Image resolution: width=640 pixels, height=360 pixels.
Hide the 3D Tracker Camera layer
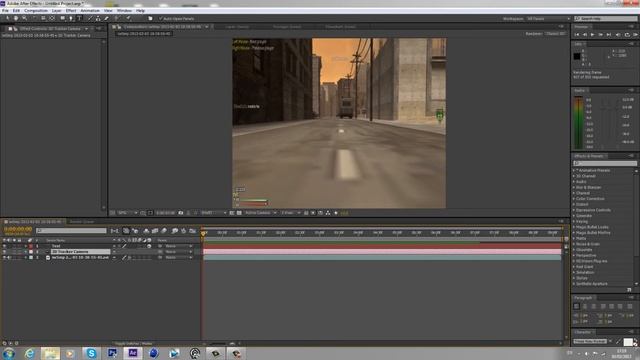pos(4,252)
